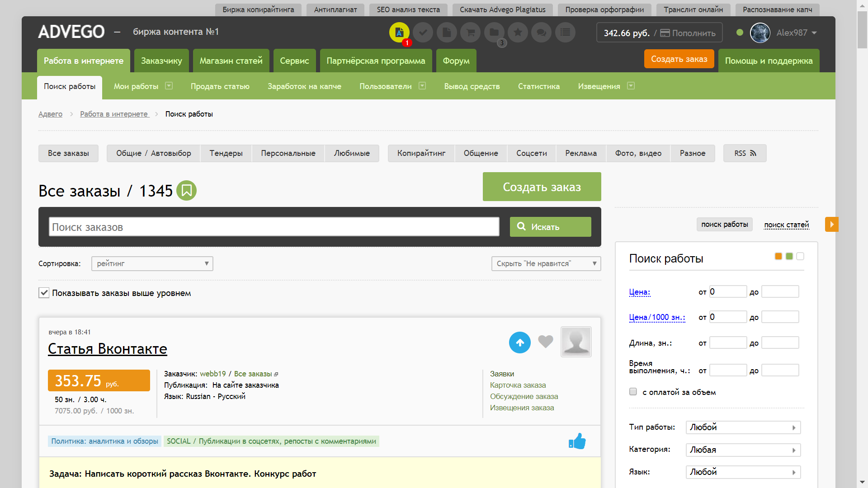The width and height of the screenshot is (868, 488).
Task: Click the blue up-arrow icon on Статья Вконтакте
Action: point(520,343)
